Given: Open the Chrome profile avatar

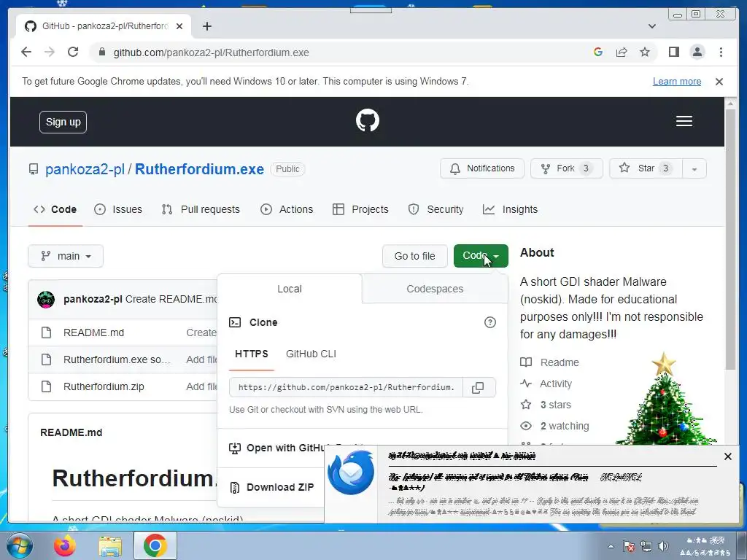Looking at the screenshot, I should pos(697,52).
